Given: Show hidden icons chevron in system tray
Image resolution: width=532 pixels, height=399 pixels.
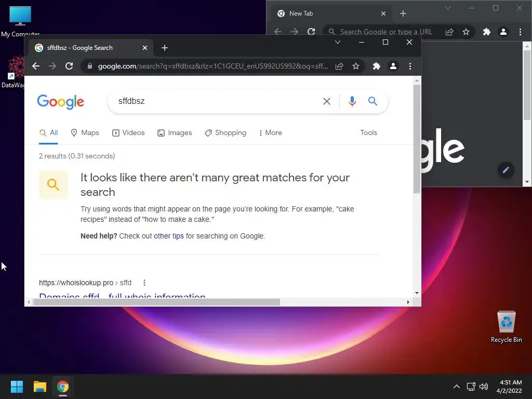Looking at the screenshot, I should pos(457,387).
